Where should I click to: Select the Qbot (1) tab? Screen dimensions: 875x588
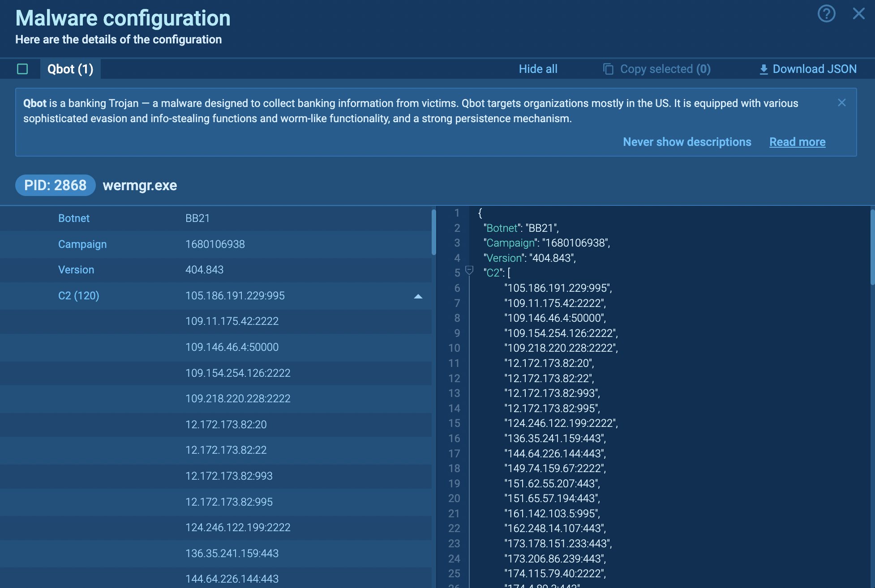click(70, 69)
